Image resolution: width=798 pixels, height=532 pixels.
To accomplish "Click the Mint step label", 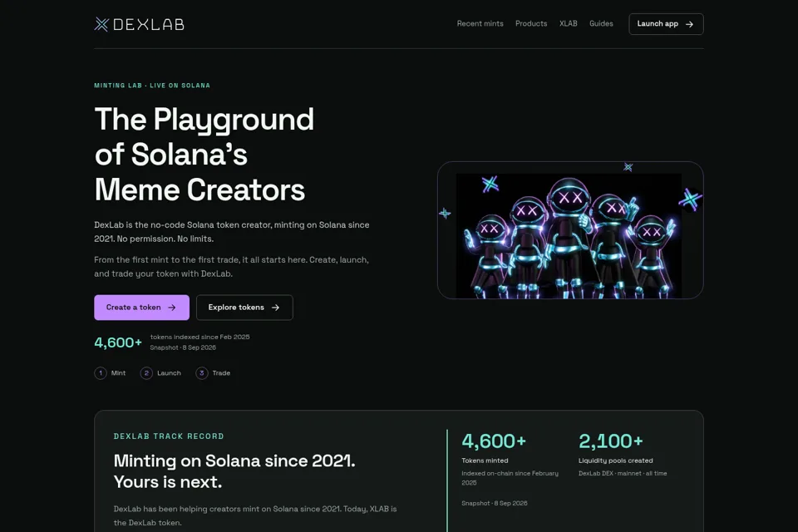I will (118, 373).
